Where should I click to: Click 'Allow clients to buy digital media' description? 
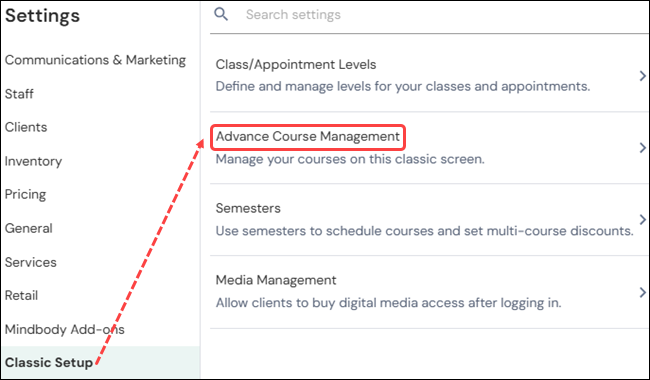point(388,303)
